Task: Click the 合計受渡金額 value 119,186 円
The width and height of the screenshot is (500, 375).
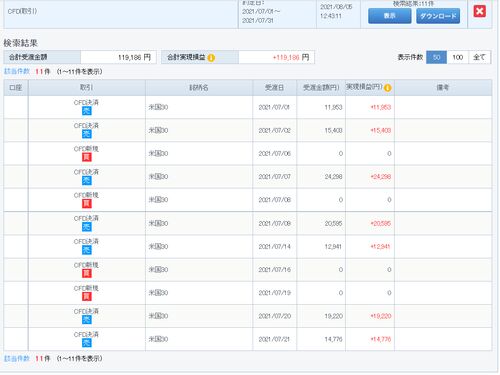Action: pos(134,57)
